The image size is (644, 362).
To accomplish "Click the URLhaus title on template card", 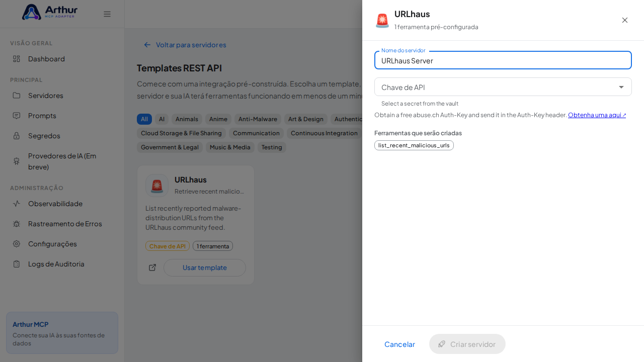I will coord(191,179).
